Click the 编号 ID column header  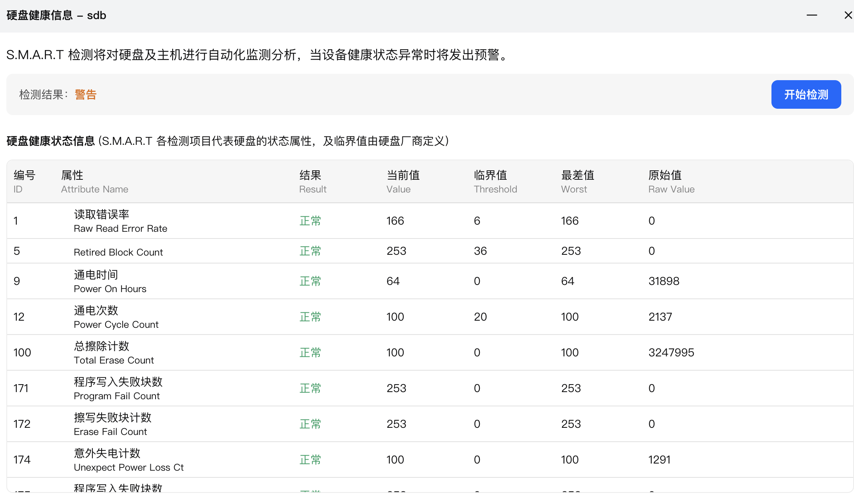point(24,182)
